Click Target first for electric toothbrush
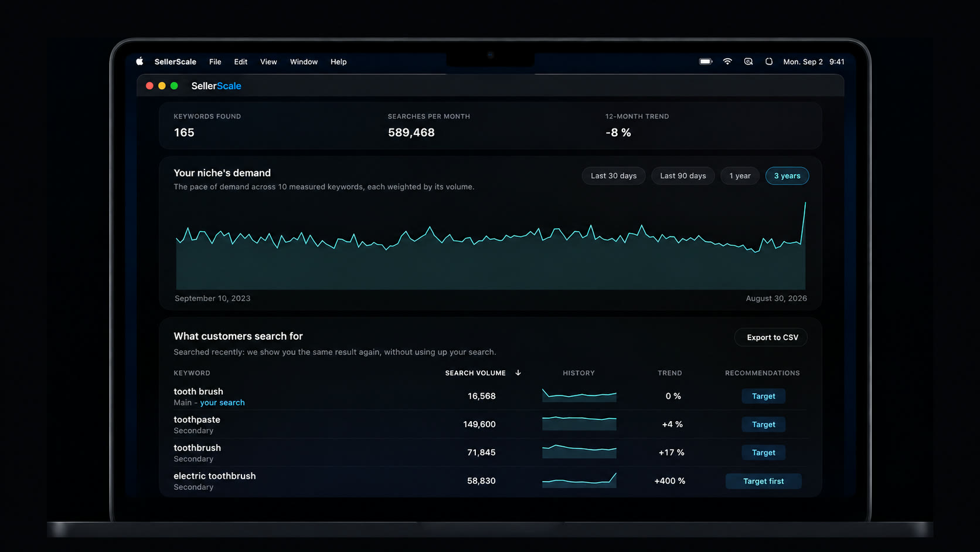980x552 pixels. 763,481
